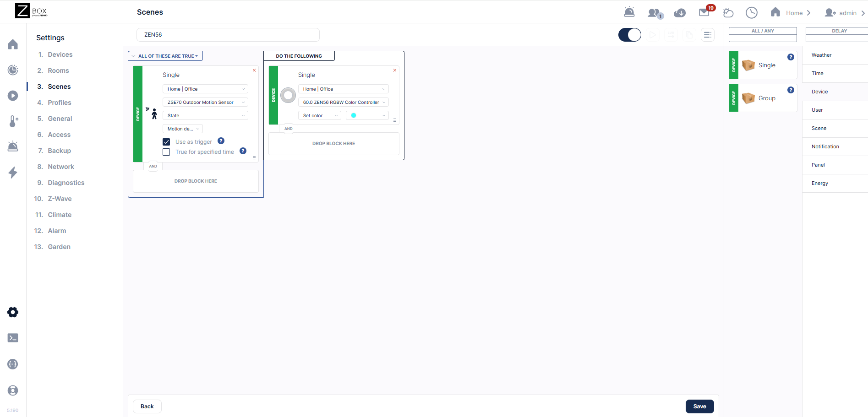Click the convert to LUA icon

click(x=671, y=35)
